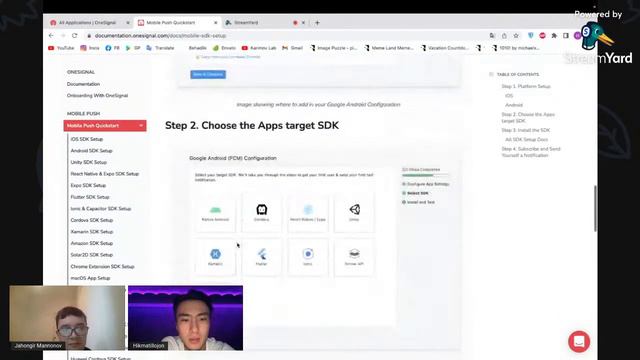Select the Ionic SDK card
Screen dimensions: 640x360
pos(308,257)
